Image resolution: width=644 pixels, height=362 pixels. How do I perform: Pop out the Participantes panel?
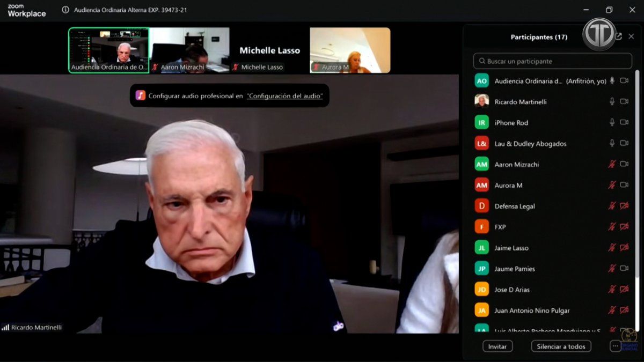(618, 36)
